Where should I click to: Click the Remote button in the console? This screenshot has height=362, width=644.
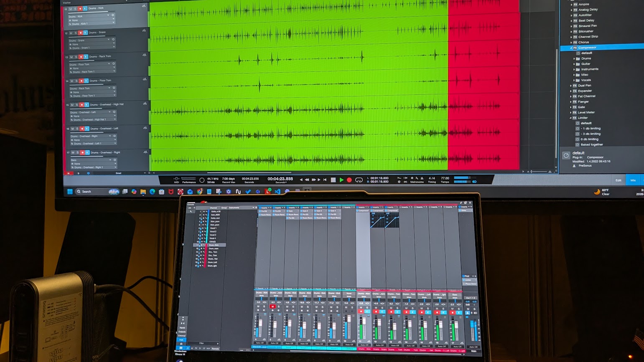[x=215, y=349]
